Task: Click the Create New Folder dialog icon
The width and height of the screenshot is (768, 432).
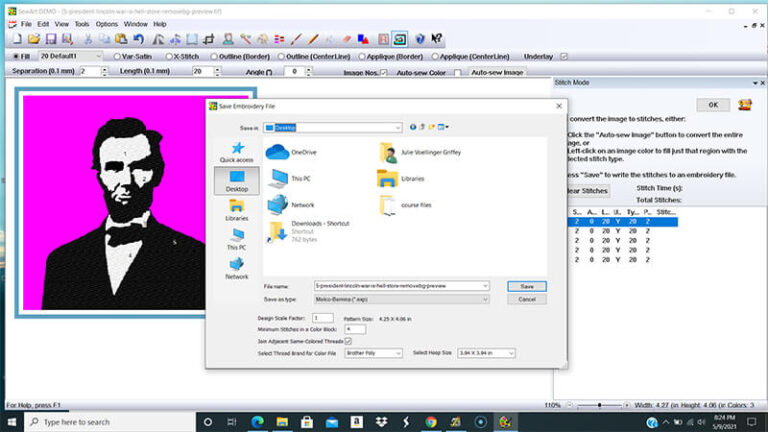Action: (x=432, y=127)
